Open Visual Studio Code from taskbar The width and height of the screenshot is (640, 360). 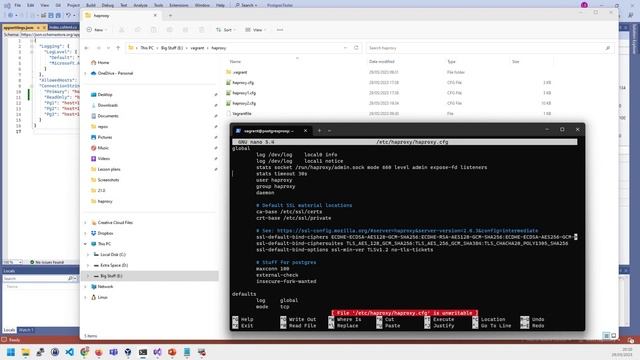pos(69,352)
